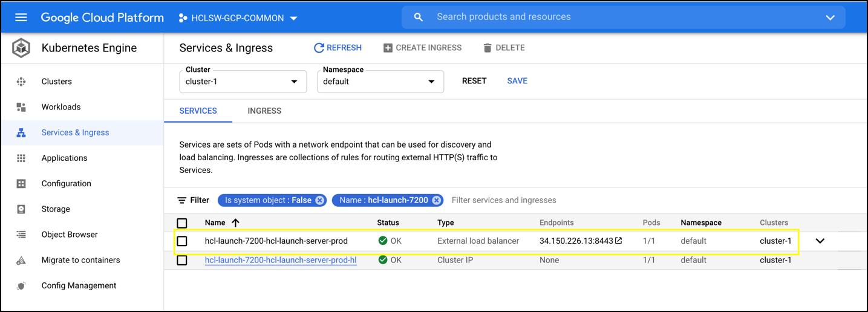Click the Clusters sidebar icon
The image size is (868, 312).
[x=21, y=82]
